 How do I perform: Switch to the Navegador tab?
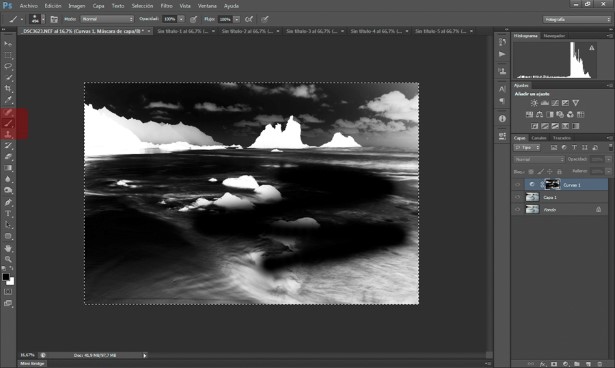[x=554, y=36]
